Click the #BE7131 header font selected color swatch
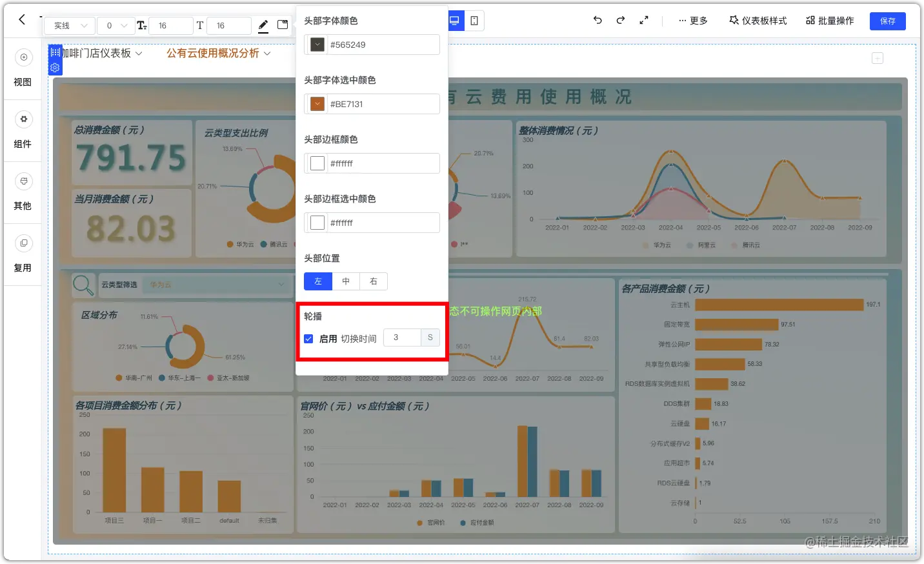 316,103
